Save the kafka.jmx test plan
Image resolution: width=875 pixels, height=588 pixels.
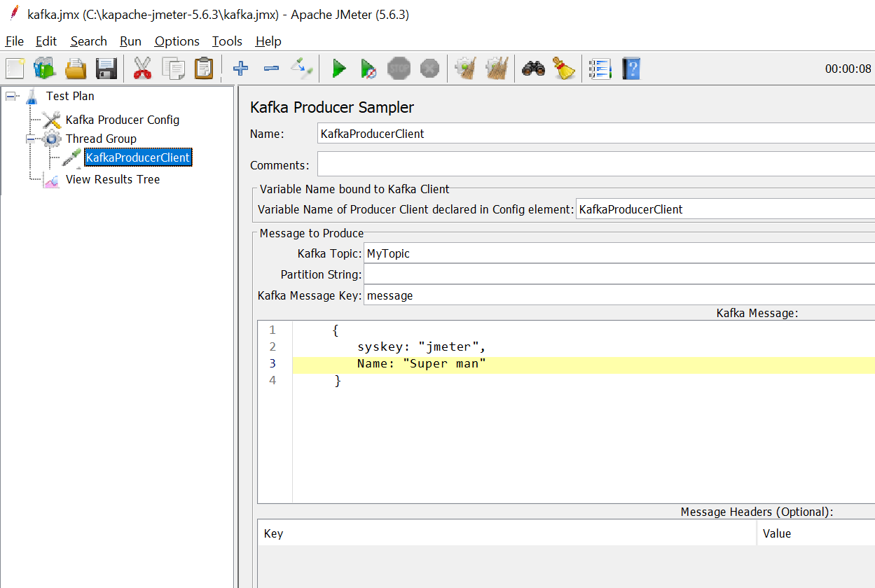coord(105,68)
